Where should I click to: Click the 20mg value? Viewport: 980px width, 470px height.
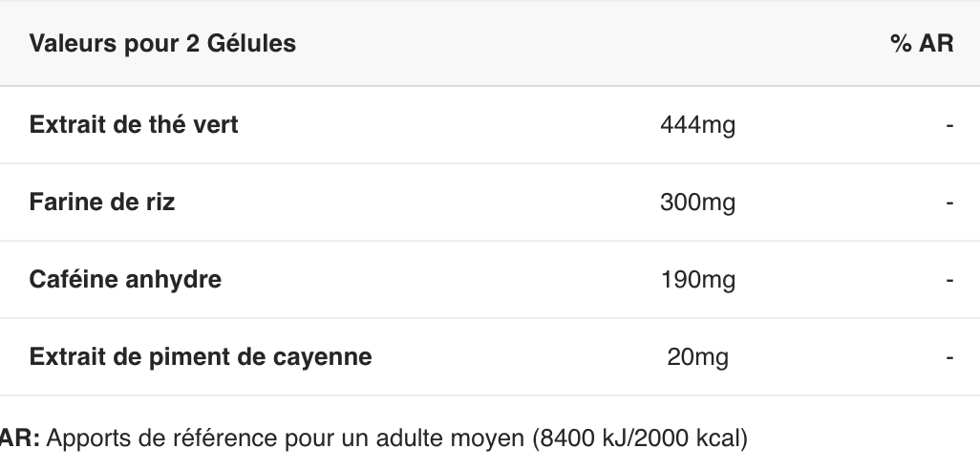pyautogui.click(x=697, y=357)
